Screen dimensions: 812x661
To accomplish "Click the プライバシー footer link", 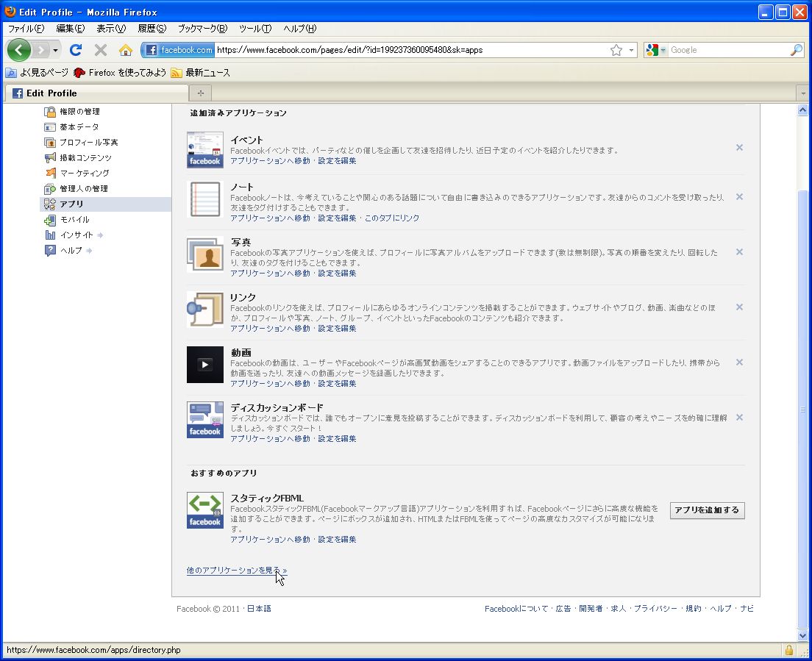I will pos(655,609).
